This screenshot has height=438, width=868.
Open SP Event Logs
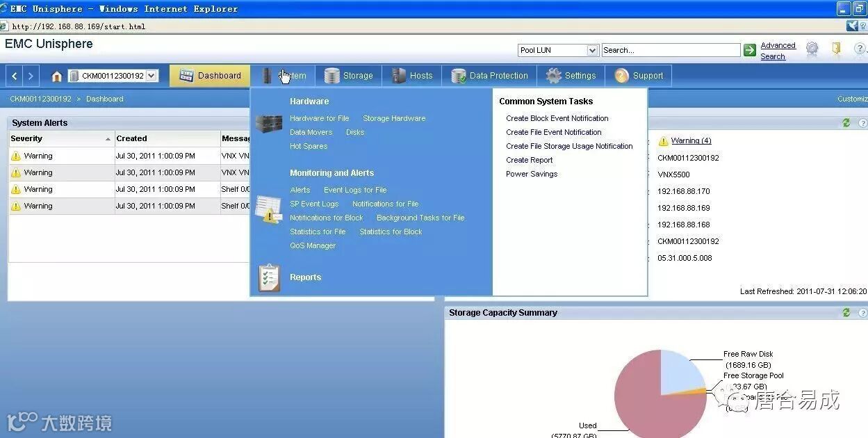point(314,204)
